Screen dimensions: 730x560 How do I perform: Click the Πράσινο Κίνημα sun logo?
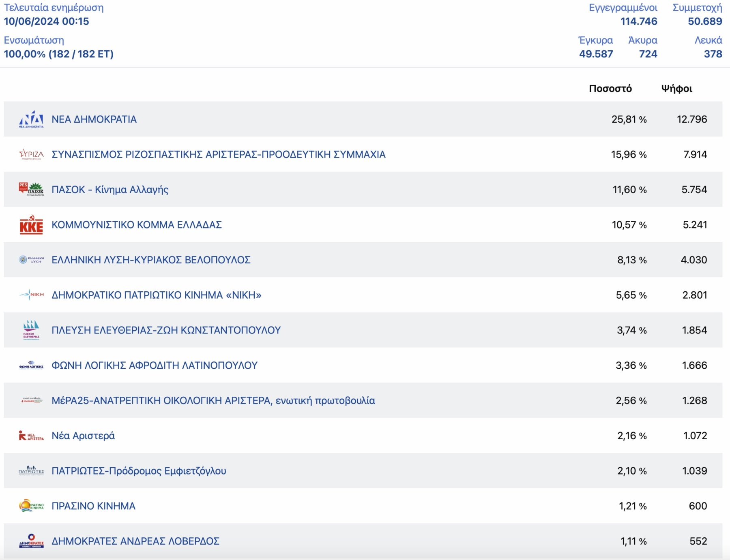[x=31, y=506]
